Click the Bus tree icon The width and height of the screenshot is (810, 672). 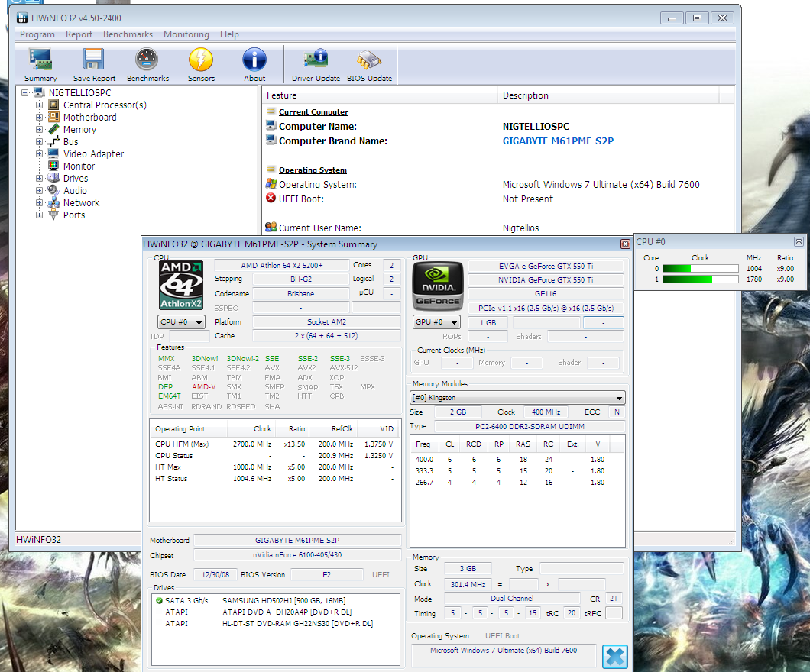coord(53,141)
